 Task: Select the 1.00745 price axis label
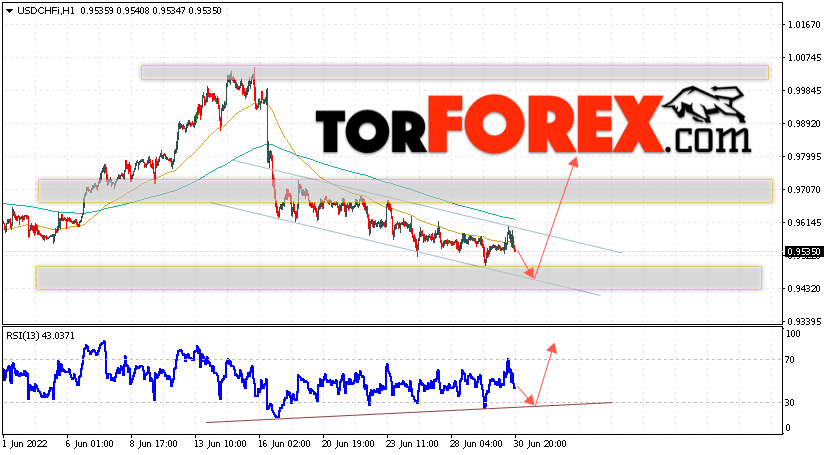[804, 58]
